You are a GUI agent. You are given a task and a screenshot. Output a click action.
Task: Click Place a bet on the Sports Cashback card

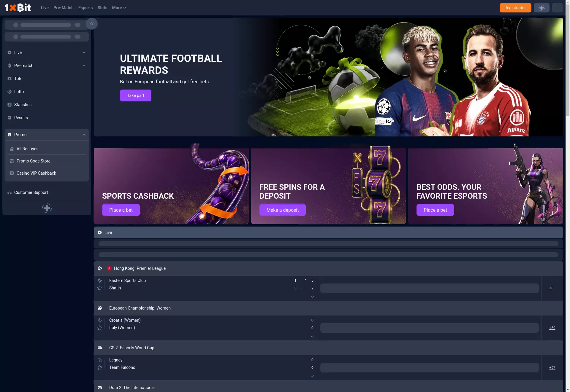121,210
